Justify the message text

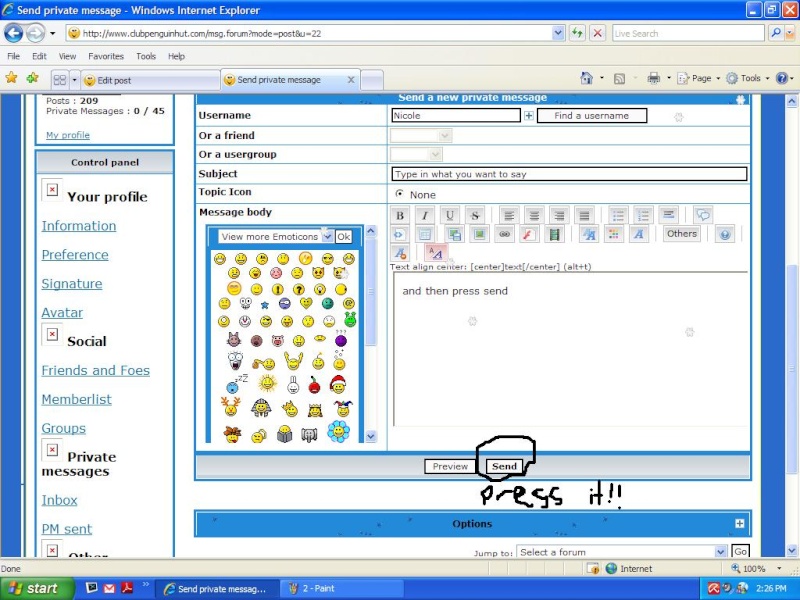coord(584,215)
